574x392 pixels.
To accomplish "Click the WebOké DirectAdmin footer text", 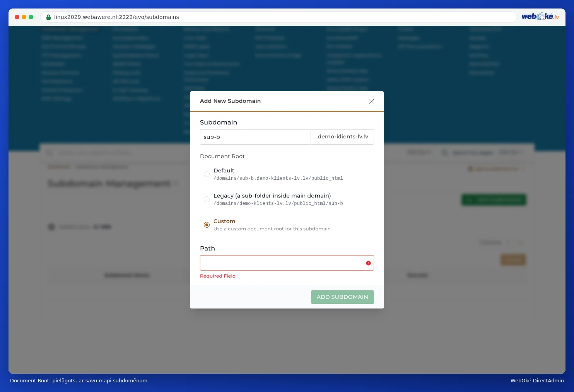I will pos(537,380).
